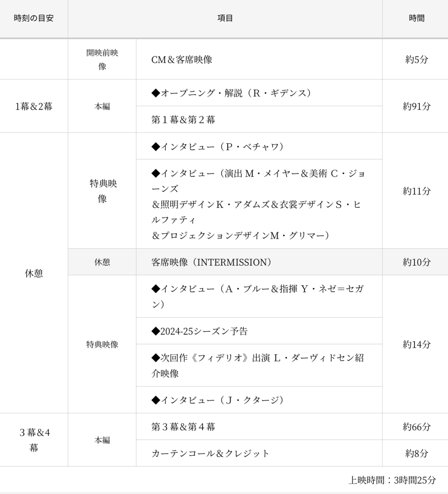Select the 次回作 フィデリオ introduction entry

click(259, 366)
